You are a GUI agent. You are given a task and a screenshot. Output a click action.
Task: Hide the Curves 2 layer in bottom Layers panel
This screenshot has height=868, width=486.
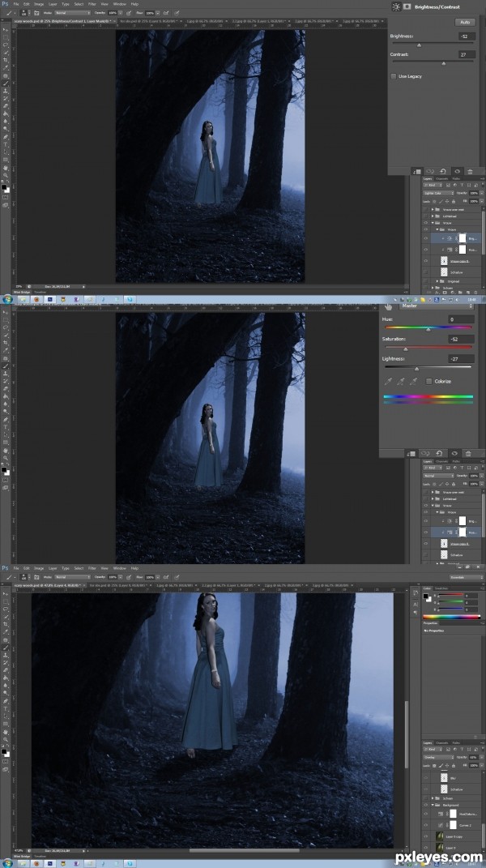[x=426, y=825]
